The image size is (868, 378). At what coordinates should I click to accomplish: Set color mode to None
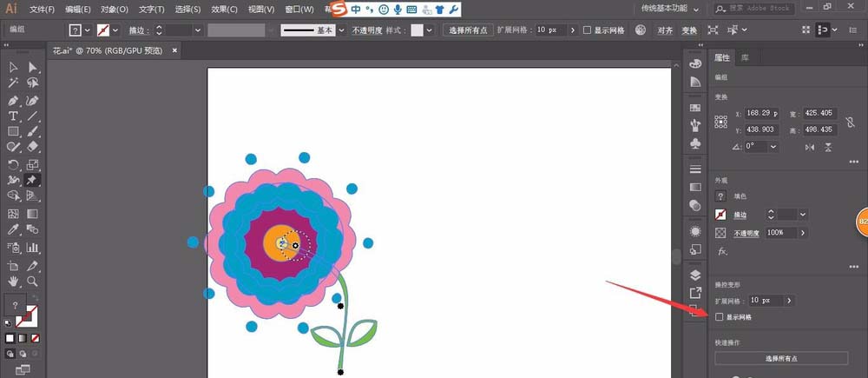pos(35,338)
